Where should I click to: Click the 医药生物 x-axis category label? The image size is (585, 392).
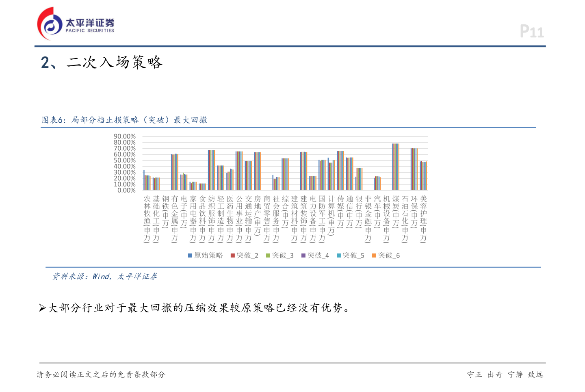tap(230, 219)
